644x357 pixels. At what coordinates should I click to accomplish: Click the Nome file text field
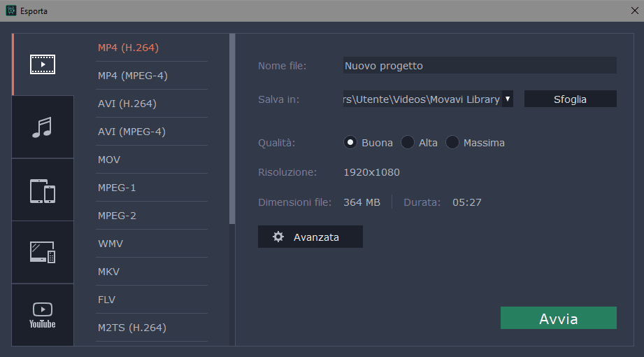click(479, 66)
